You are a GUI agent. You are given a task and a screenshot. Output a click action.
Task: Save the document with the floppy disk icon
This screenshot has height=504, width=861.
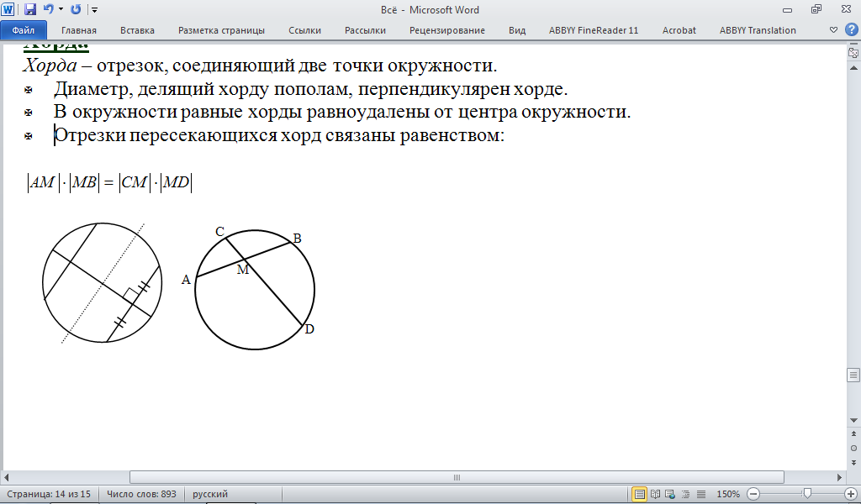(30, 9)
